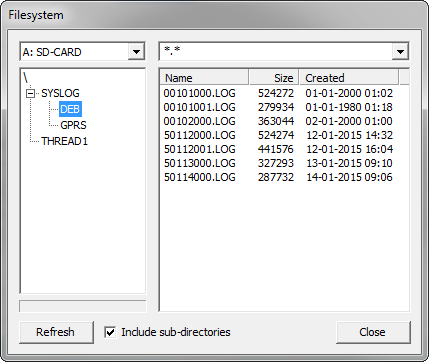Sort by the Size column header
The height and width of the screenshot is (362, 429).
click(274, 78)
